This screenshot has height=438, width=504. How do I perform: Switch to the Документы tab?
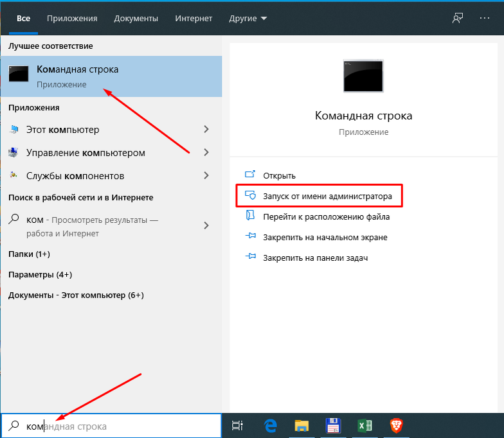tap(136, 19)
